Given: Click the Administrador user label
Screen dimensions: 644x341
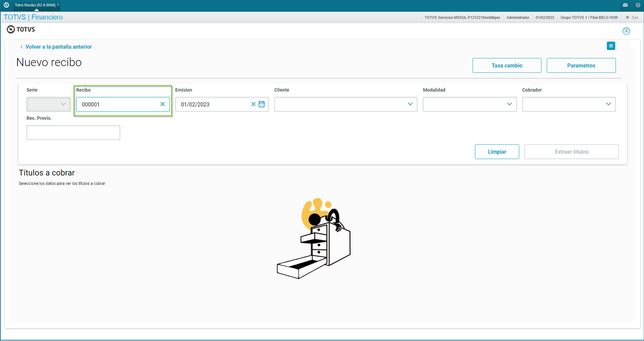Looking at the screenshot, I should 518,18.
